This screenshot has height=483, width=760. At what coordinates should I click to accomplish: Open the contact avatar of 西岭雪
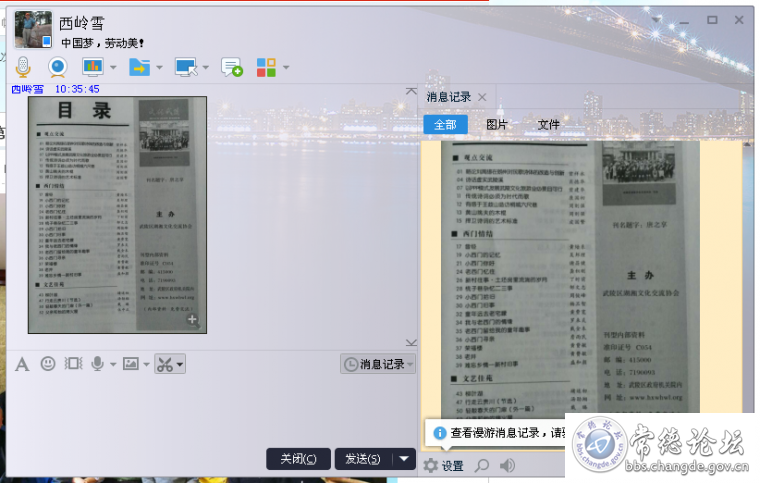[33, 30]
